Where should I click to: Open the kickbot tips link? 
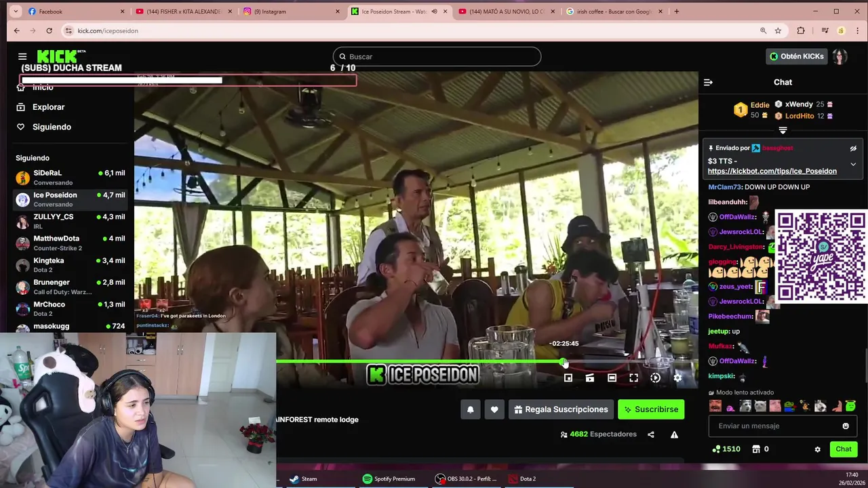772,171
